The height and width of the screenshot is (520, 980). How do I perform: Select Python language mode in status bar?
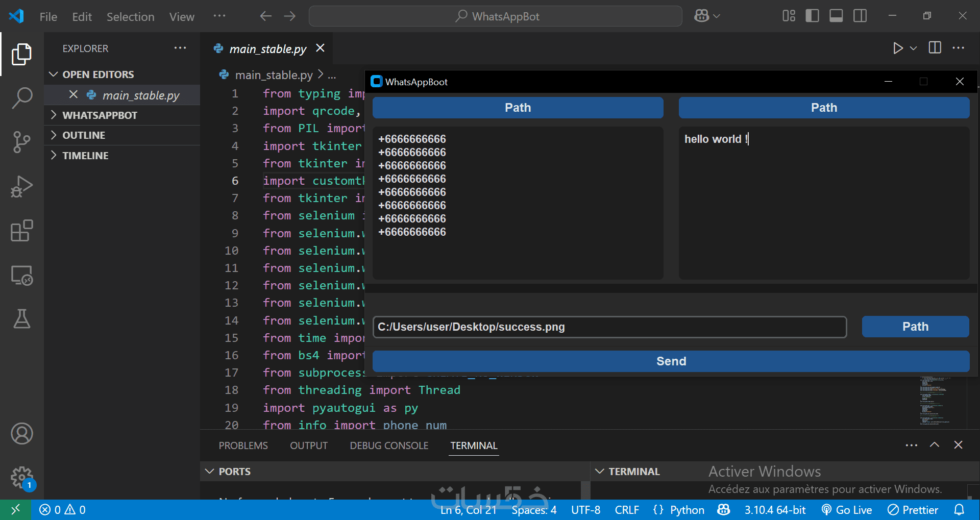click(687, 510)
